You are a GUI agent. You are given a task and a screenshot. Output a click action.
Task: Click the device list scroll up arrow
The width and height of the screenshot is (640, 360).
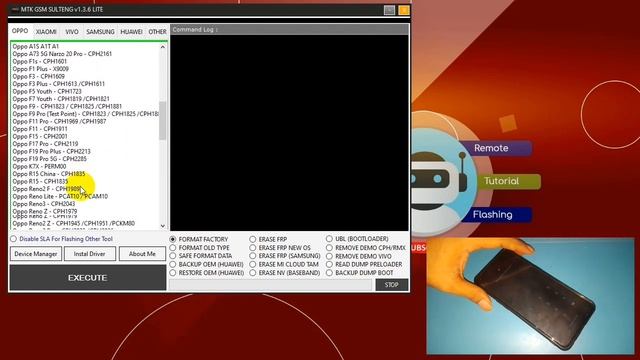(163, 47)
